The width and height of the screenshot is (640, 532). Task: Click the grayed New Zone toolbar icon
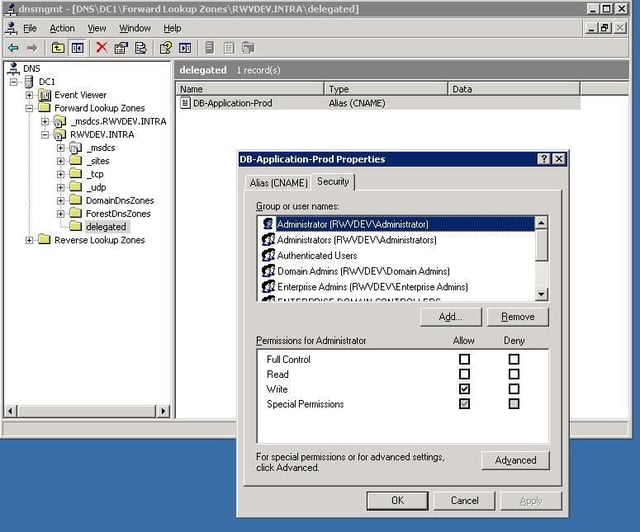[248, 48]
